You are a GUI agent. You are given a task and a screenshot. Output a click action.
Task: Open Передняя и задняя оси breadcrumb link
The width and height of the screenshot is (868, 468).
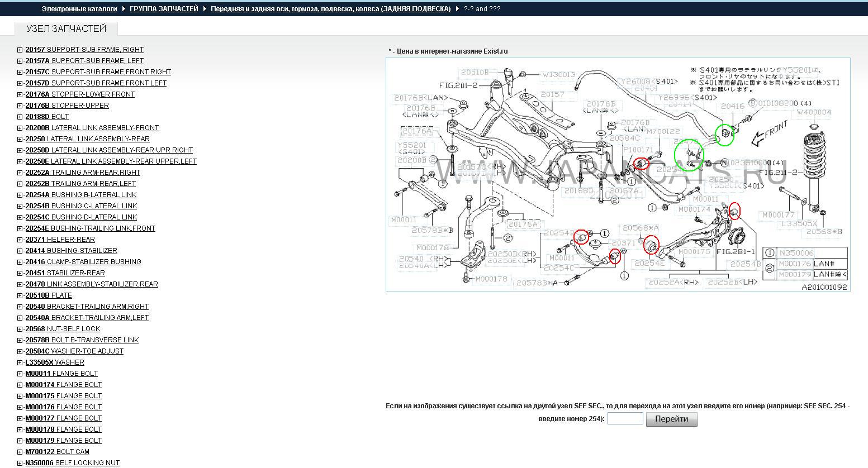[330, 9]
